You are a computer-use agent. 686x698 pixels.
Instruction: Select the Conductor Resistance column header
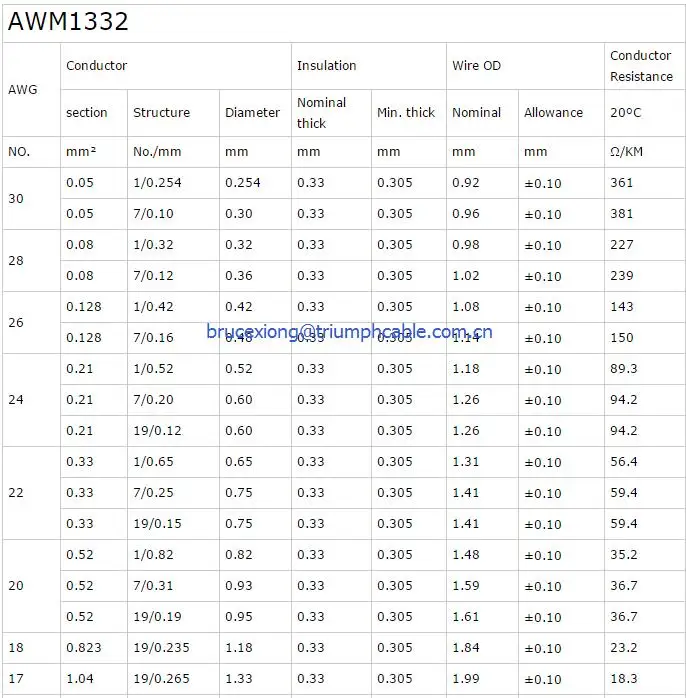coord(641,66)
